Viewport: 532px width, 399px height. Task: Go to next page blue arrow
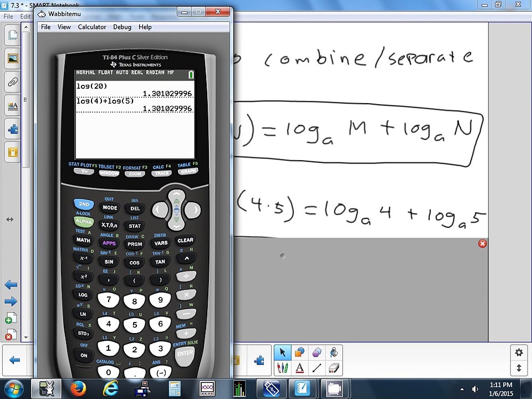[11, 301]
